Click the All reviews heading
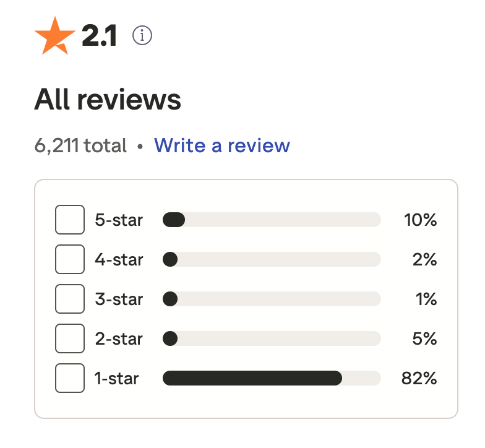Screen dimensions: 485x448 108,99
